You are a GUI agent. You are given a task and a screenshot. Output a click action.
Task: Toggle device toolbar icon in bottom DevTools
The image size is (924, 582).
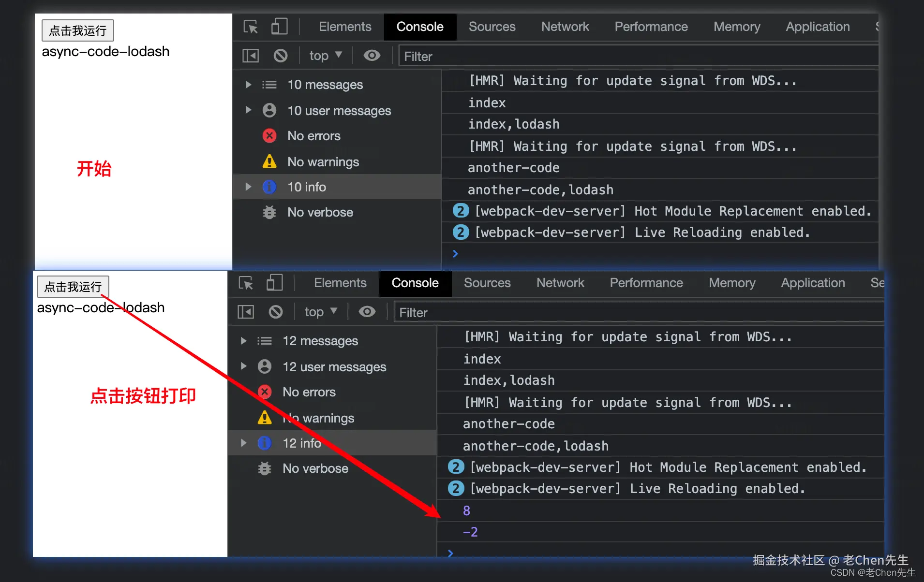274,283
